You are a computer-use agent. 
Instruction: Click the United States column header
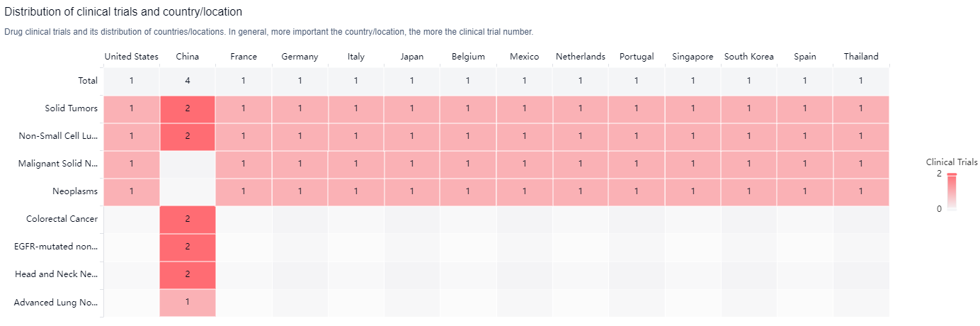tap(132, 57)
